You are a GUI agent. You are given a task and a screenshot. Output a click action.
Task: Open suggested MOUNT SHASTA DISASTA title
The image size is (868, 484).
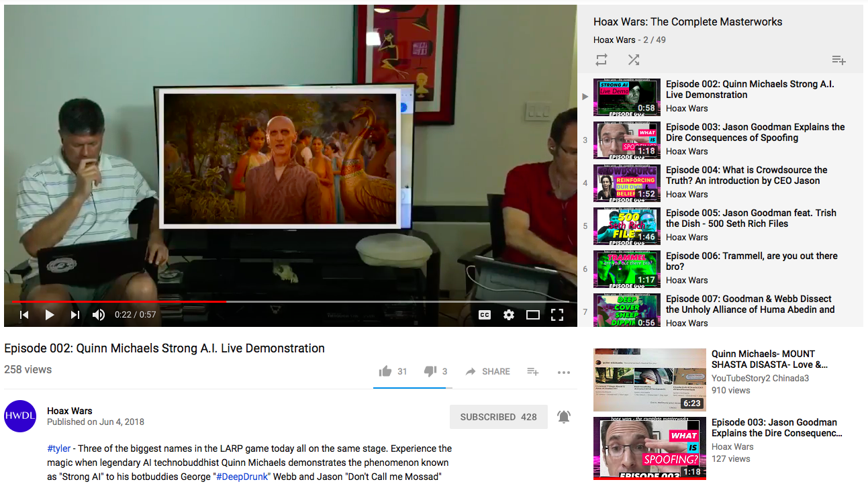click(769, 359)
